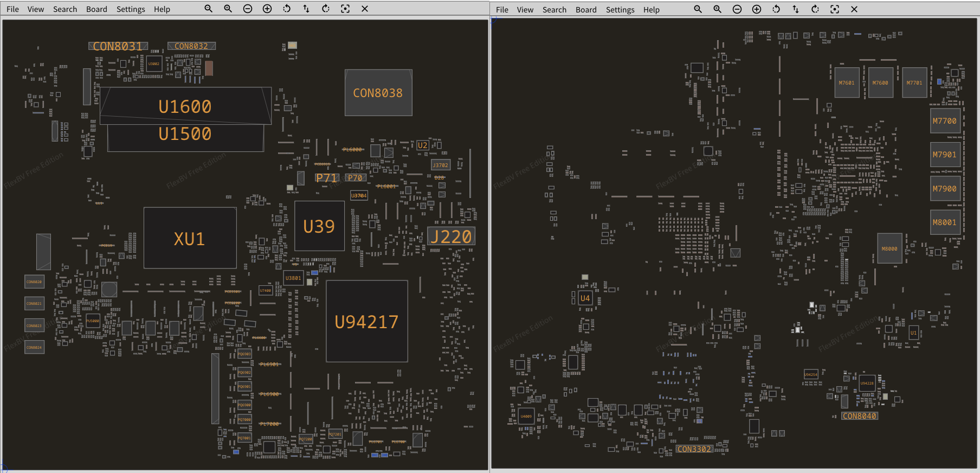Select component U94217 on left board
This screenshot has width=980, height=473.
(366, 321)
